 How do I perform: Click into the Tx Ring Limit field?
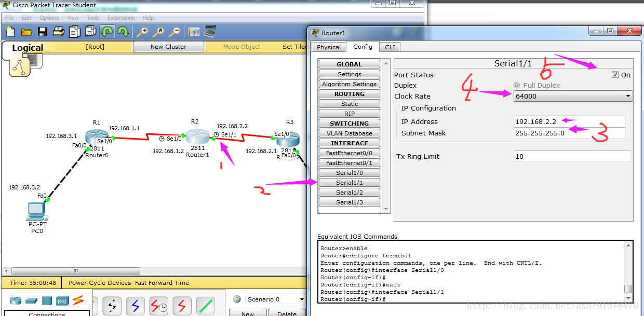(x=572, y=156)
